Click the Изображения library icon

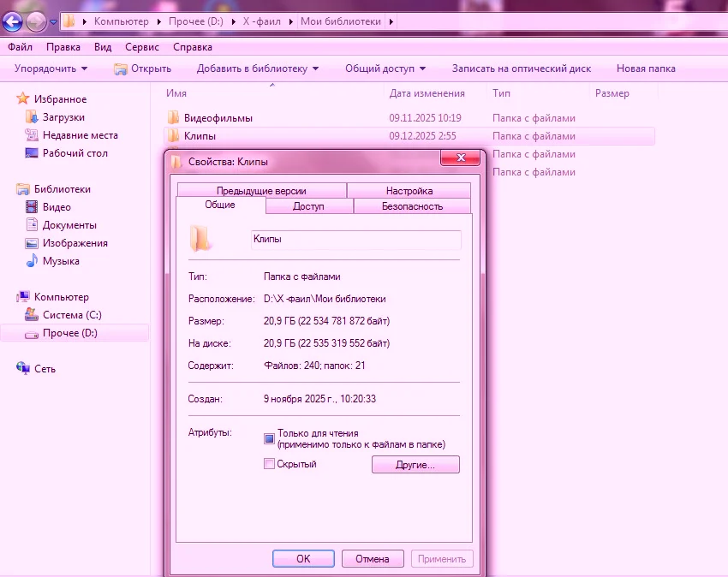pos(32,243)
